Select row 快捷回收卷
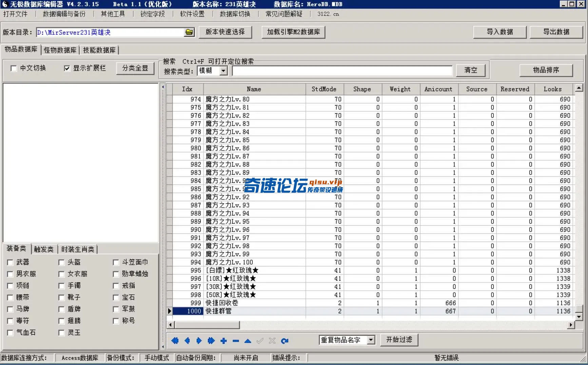Image resolution: width=588 pixels, height=365 pixels. point(370,303)
